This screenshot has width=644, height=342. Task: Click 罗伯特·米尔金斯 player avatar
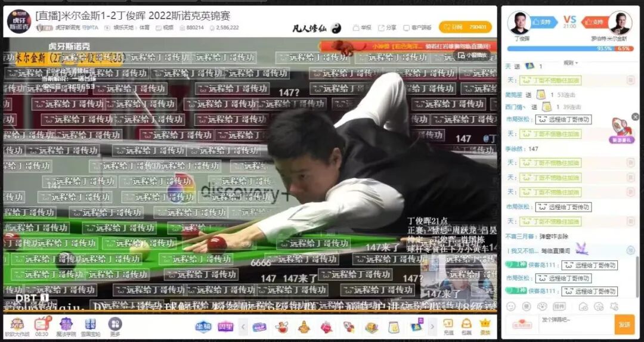pos(620,22)
